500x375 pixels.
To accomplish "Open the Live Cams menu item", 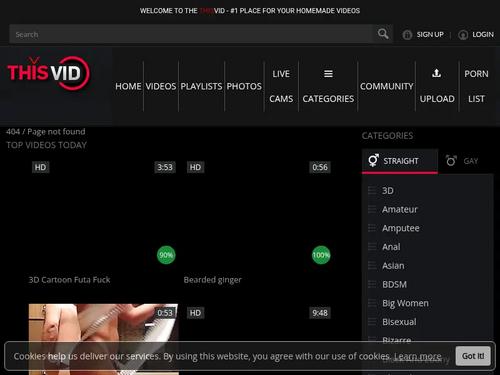I will coord(281,86).
